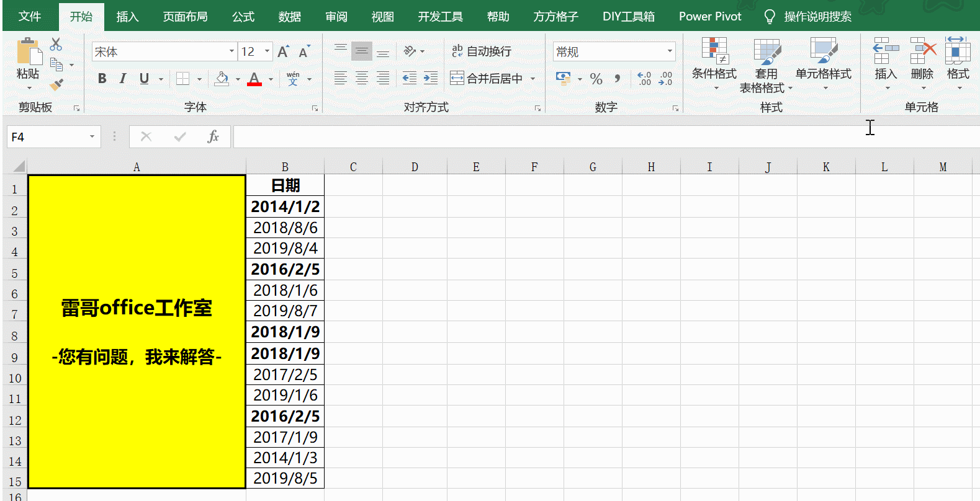980x501 pixels.
Task: Click the 格式 cells button
Action: (x=958, y=63)
